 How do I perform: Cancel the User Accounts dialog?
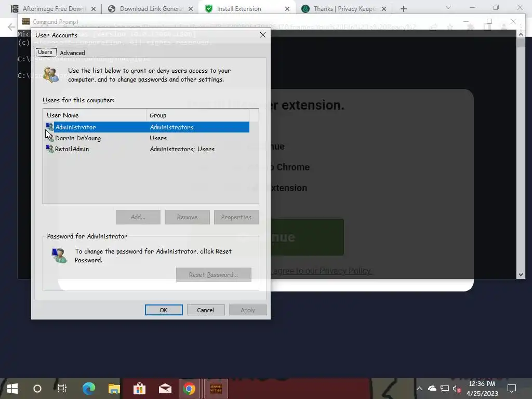click(206, 310)
